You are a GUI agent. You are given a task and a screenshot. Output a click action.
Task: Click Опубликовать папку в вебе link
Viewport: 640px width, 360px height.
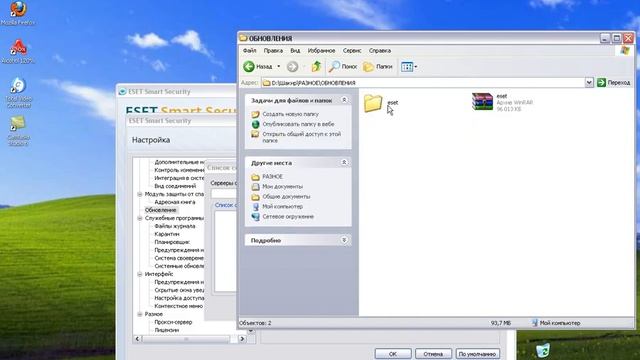[x=298, y=124]
